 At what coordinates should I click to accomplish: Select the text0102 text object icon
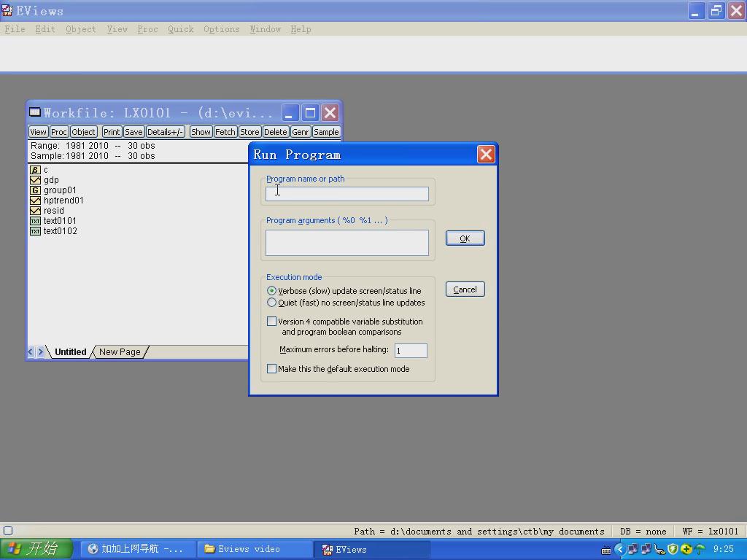tap(35, 231)
